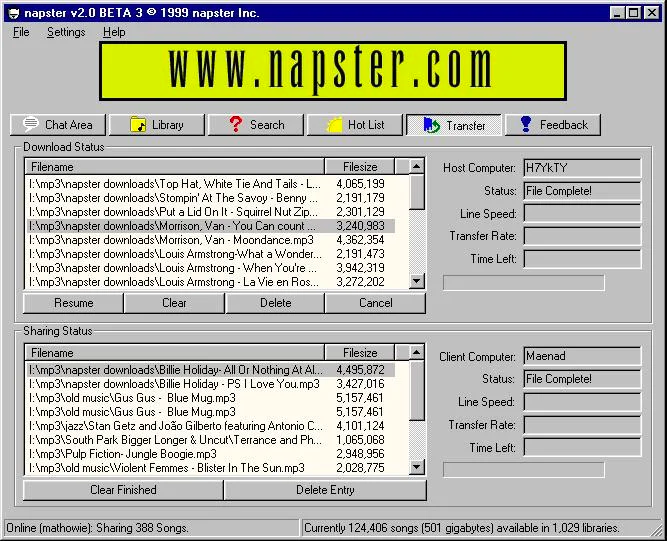Click the Online (mathowie) status bar text
The height and width of the screenshot is (541, 667).
[x=97, y=528]
